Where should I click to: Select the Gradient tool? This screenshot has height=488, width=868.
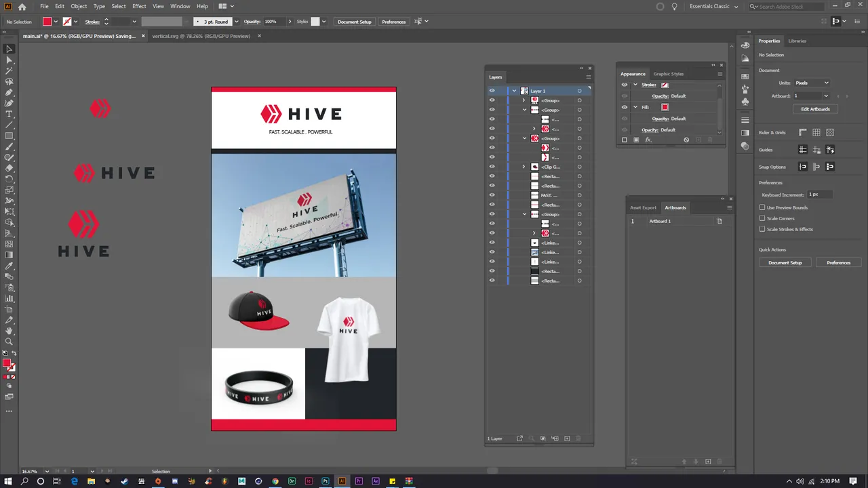pyautogui.click(x=9, y=255)
